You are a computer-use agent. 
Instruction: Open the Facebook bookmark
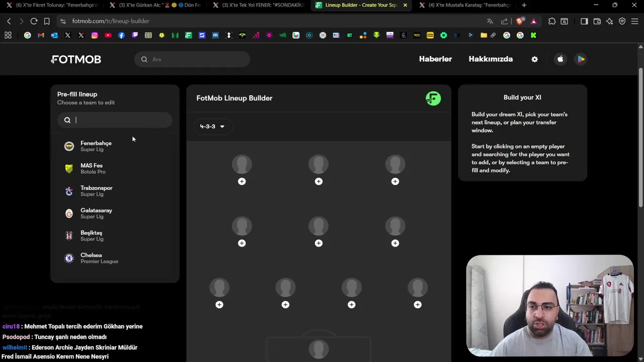coord(121,35)
